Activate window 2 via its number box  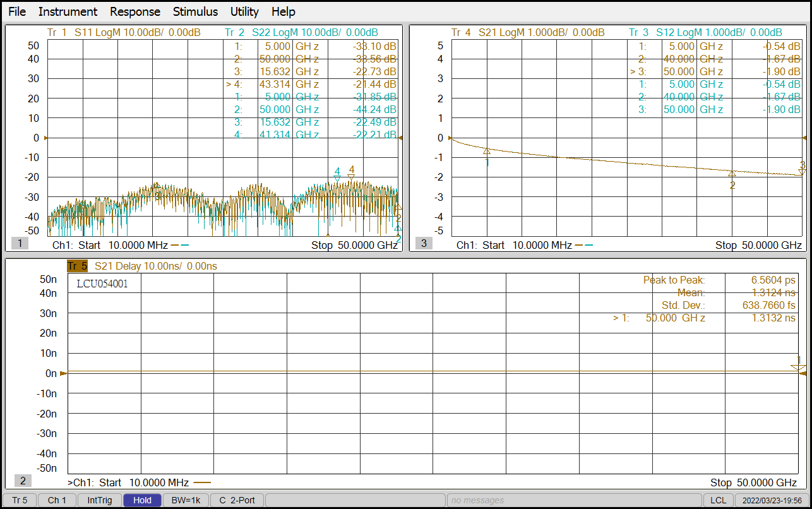23,481
